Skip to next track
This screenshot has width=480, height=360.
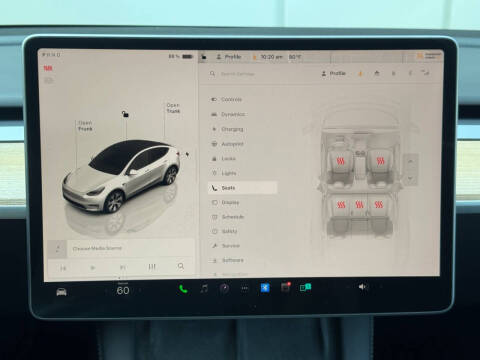coord(123,267)
